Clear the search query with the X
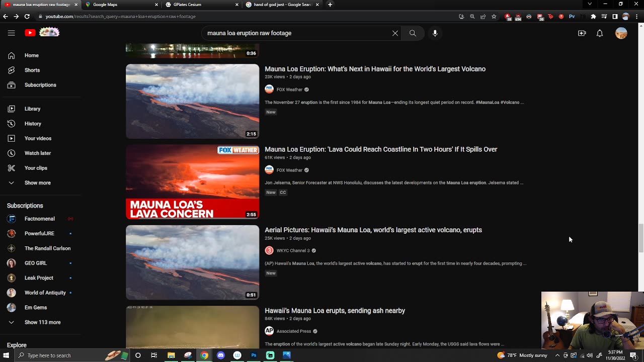Viewport: 644px width, 362px height. coord(395,33)
